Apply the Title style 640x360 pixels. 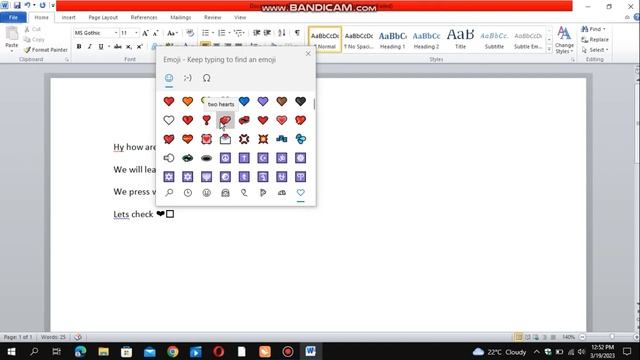pos(460,40)
